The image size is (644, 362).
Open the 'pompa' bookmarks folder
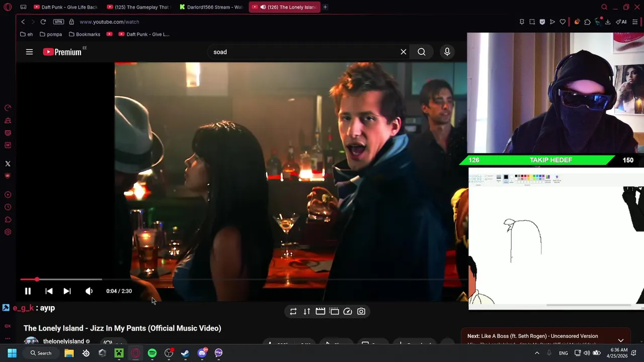coord(51,34)
